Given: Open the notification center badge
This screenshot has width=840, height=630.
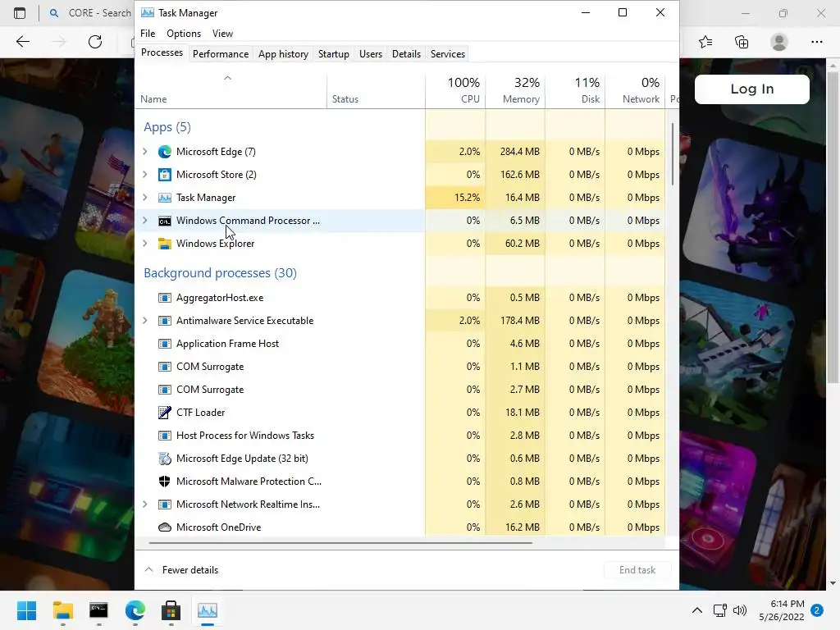Looking at the screenshot, I should [817, 610].
